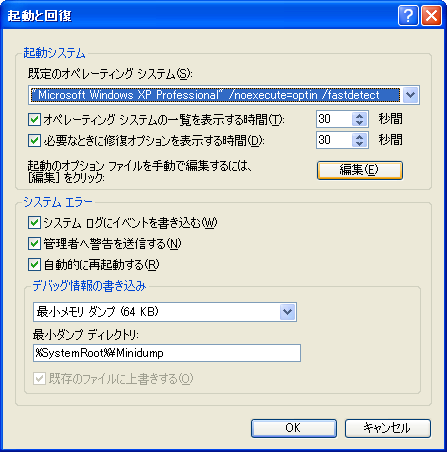Click the recovery options seconds value field

(x=334, y=140)
